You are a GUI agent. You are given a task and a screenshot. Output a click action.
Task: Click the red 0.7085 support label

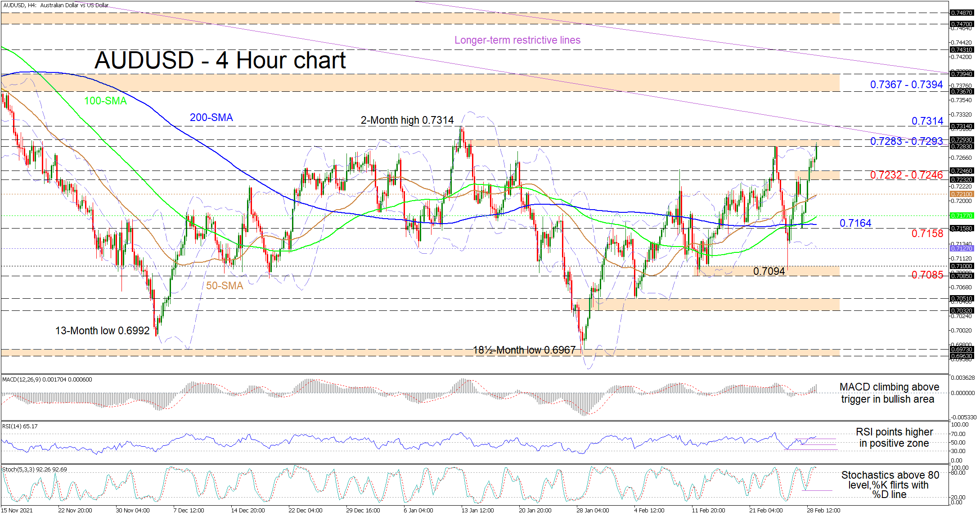tap(927, 274)
